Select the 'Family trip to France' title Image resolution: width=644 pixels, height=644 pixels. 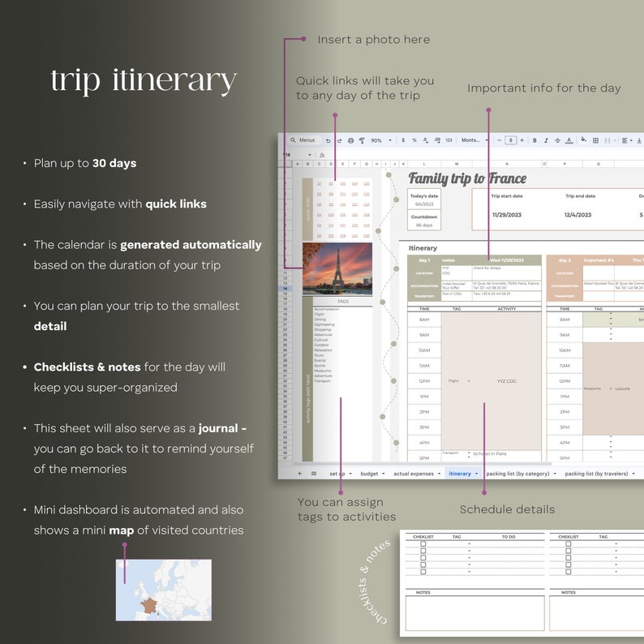click(x=467, y=178)
